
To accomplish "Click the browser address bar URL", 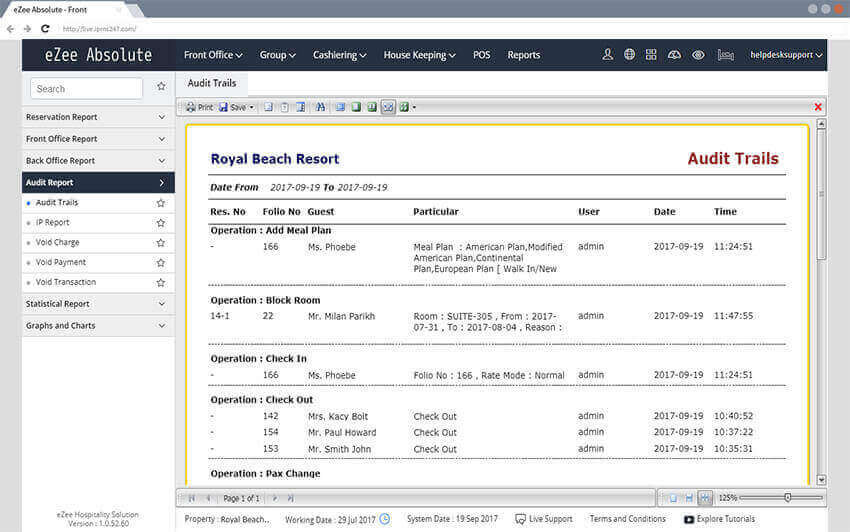I will point(100,29).
